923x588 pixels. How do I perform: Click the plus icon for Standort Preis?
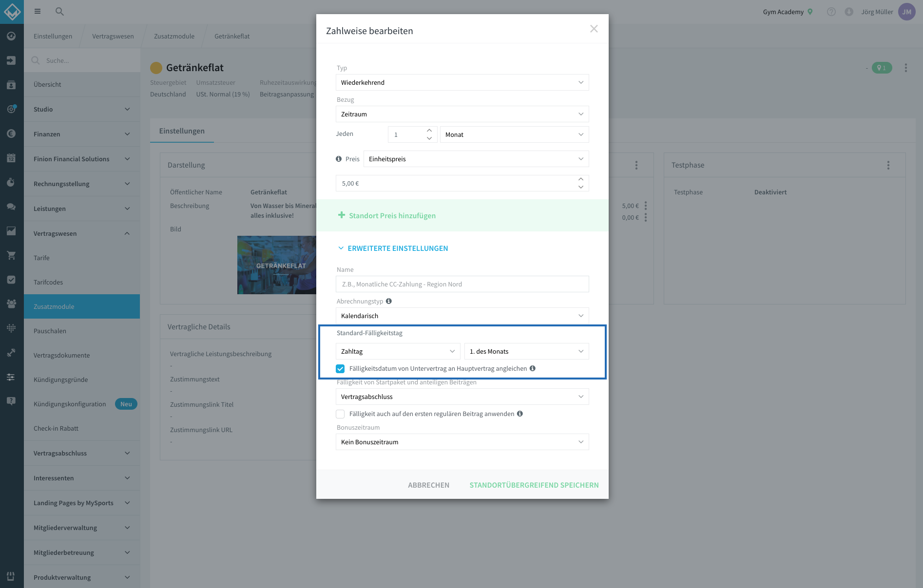[342, 215]
